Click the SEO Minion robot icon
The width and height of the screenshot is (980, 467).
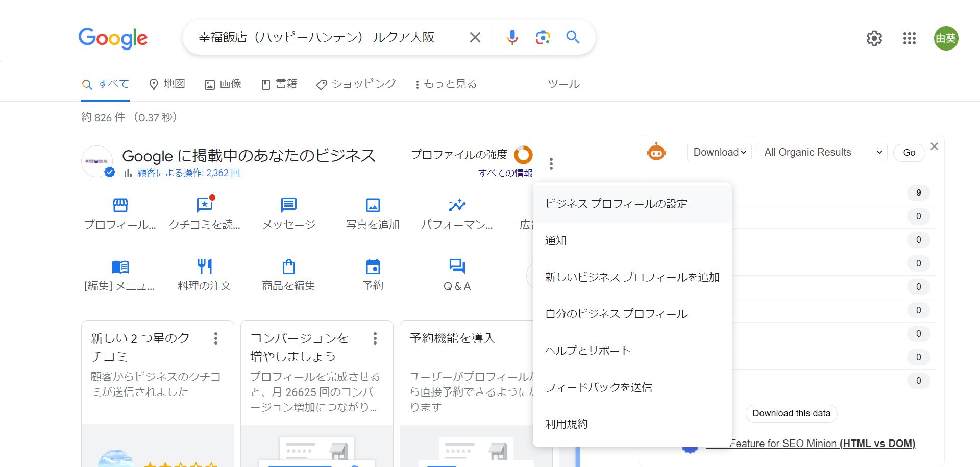click(656, 152)
